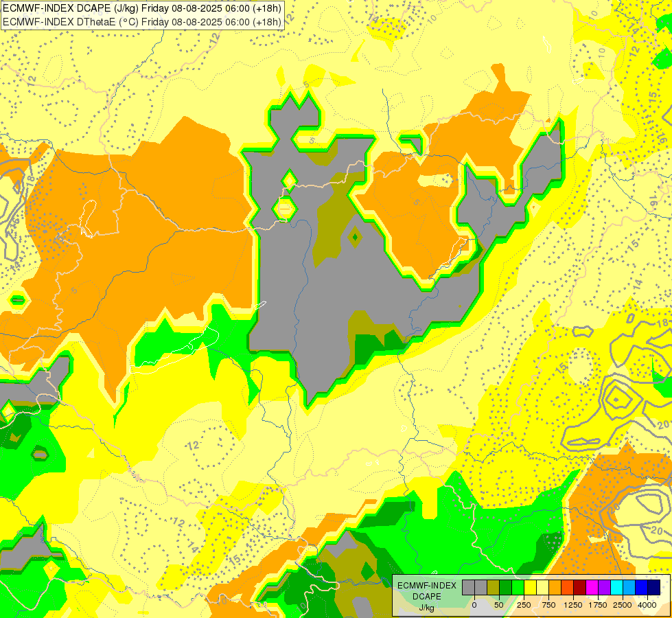Click the magenta legend swatch
The width and height of the screenshot is (672, 618).
click(x=592, y=587)
